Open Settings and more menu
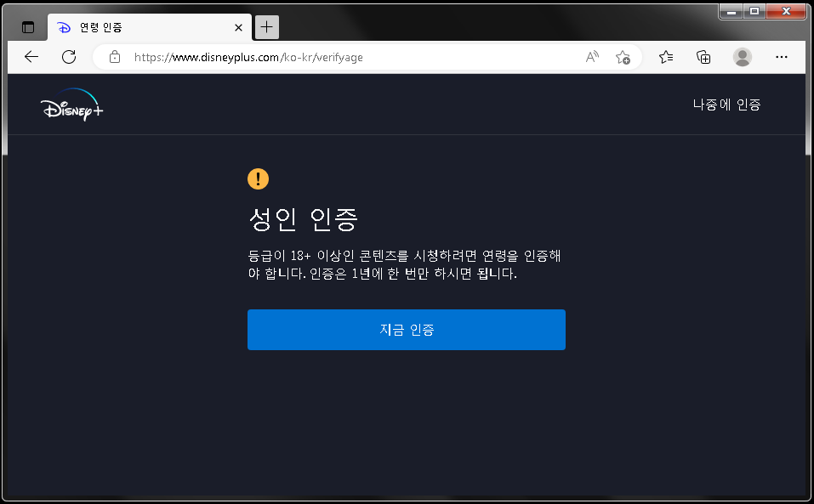814x504 pixels. click(x=782, y=57)
